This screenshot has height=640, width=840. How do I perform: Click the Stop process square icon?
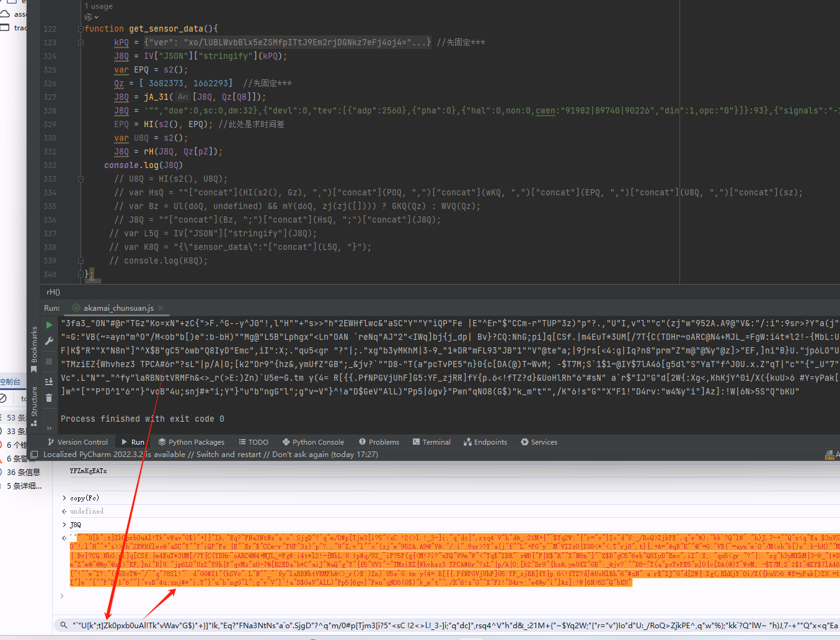pyautogui.click(x=49, y=362)
